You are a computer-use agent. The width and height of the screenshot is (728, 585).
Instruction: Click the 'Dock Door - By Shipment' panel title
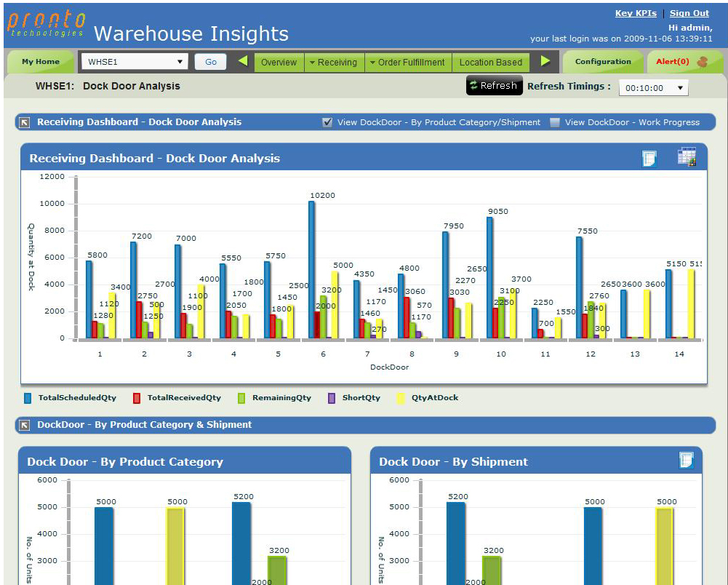[453, 462]
